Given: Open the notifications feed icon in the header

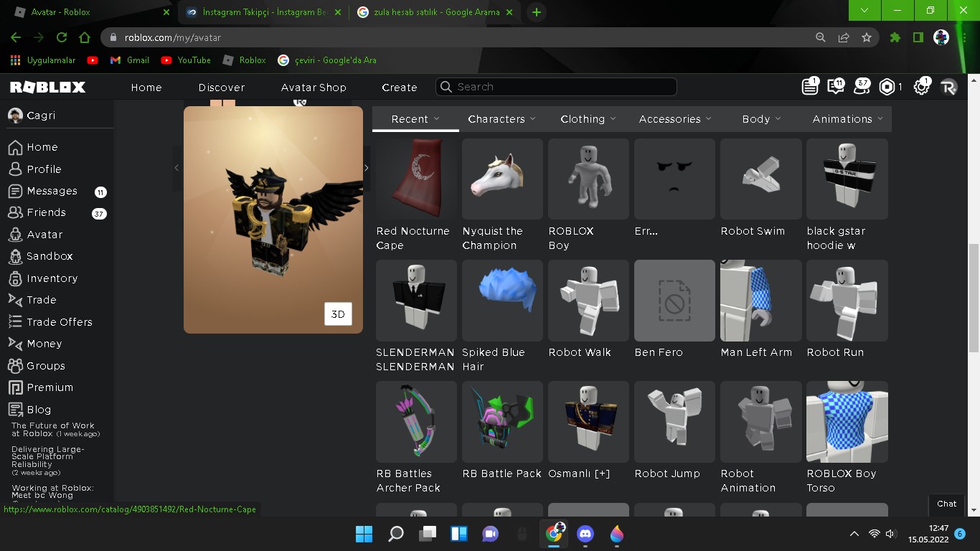Looking at the screenshot, I should [x=809, y=87].
